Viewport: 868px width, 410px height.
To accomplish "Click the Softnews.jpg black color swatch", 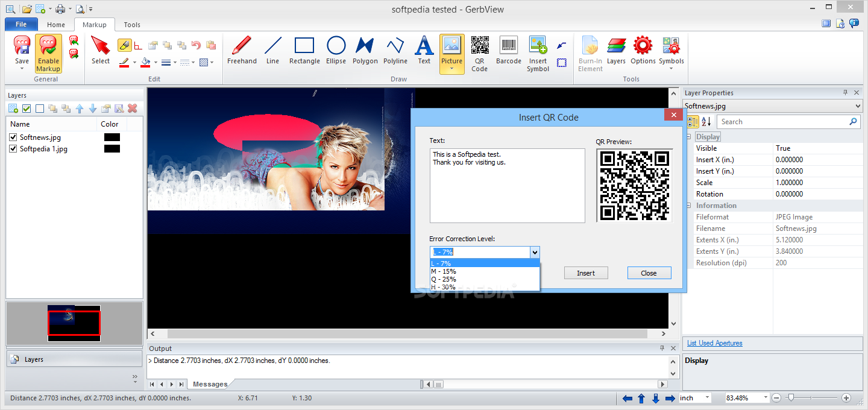I will coord(112,137).
